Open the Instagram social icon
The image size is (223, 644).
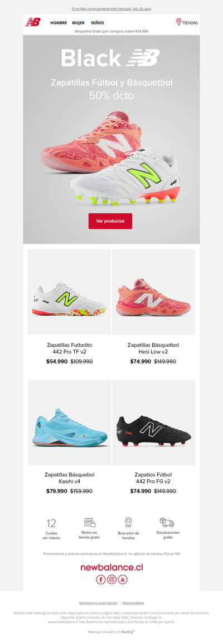112,579
